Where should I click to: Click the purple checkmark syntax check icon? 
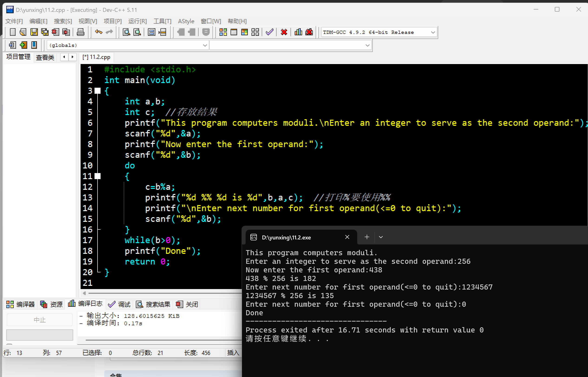tap(269, 32)
